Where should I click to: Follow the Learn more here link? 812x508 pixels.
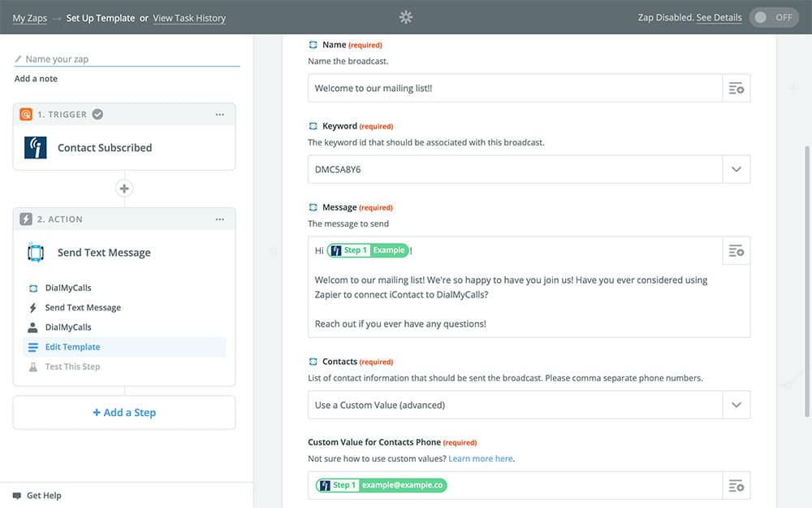(481, 458)
